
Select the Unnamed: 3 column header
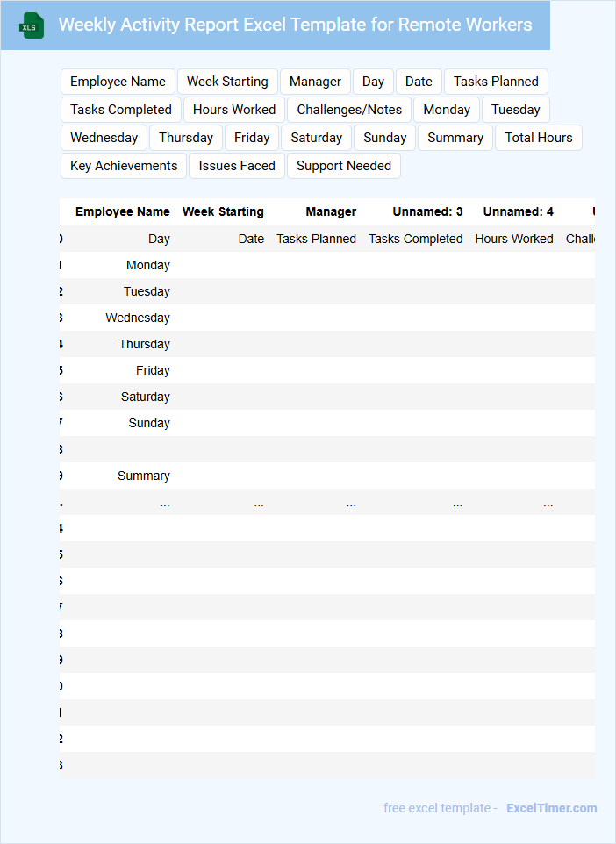coord(427,212)
